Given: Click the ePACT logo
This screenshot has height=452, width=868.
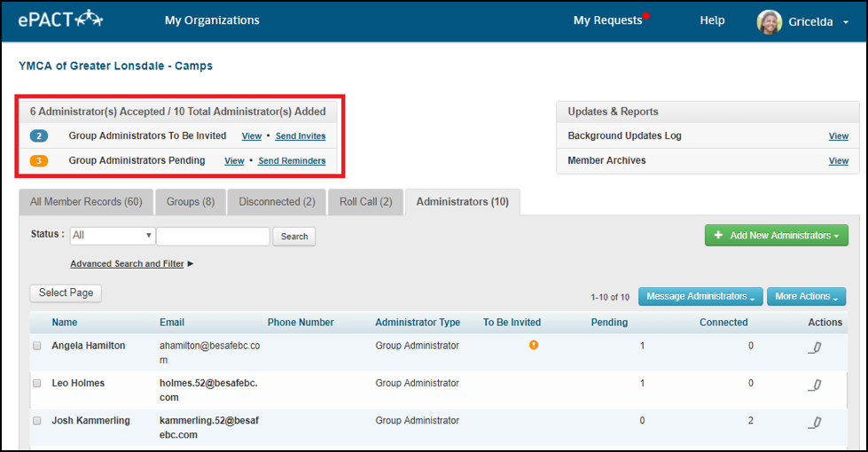Looking at the screenshot, I should (60, 19).
